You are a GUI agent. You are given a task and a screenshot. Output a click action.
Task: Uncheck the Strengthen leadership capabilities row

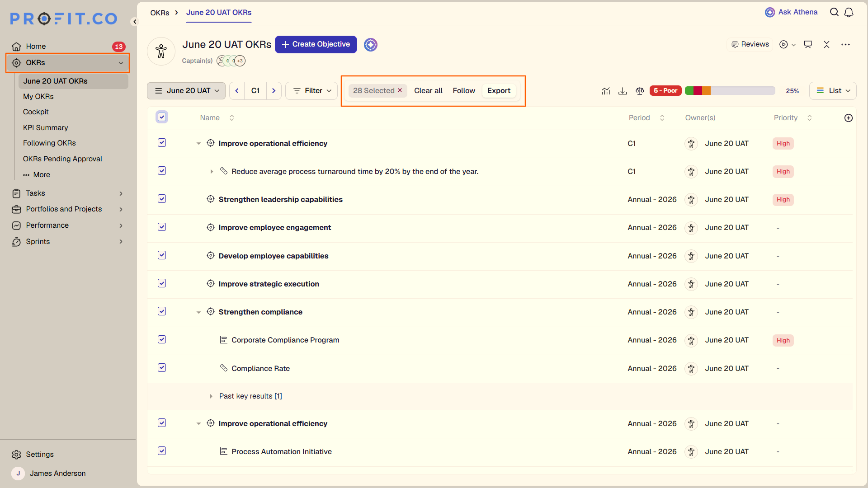point(162,199)
